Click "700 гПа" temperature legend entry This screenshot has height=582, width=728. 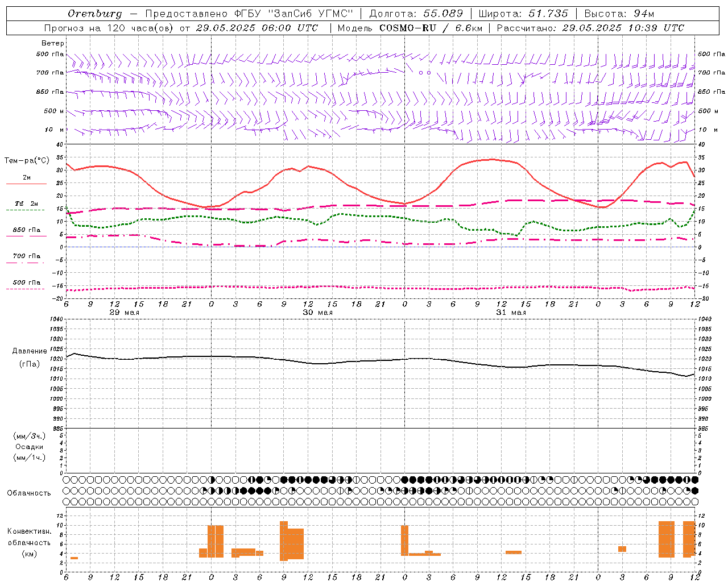point(26,256)
